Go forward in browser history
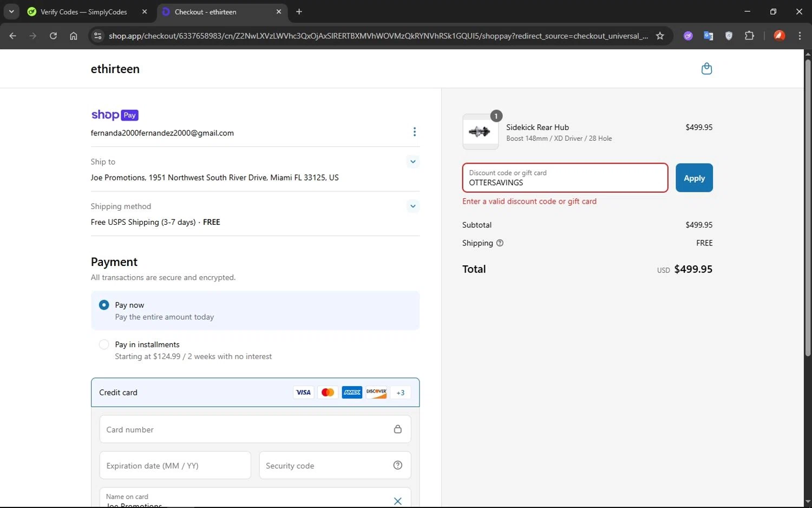The image size is (812, 508). pos(33,36)
